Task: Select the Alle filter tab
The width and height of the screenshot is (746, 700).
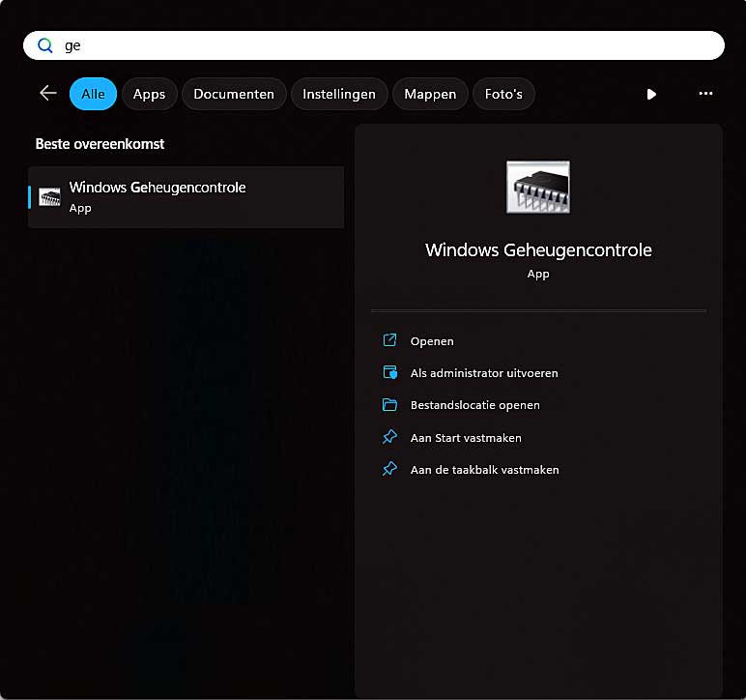Action: [93, 94]
